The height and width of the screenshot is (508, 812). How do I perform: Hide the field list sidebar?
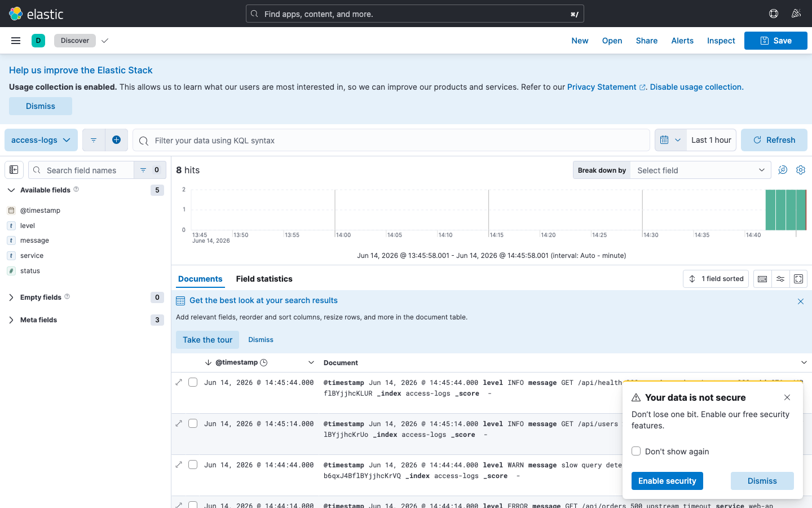(14, 170)
